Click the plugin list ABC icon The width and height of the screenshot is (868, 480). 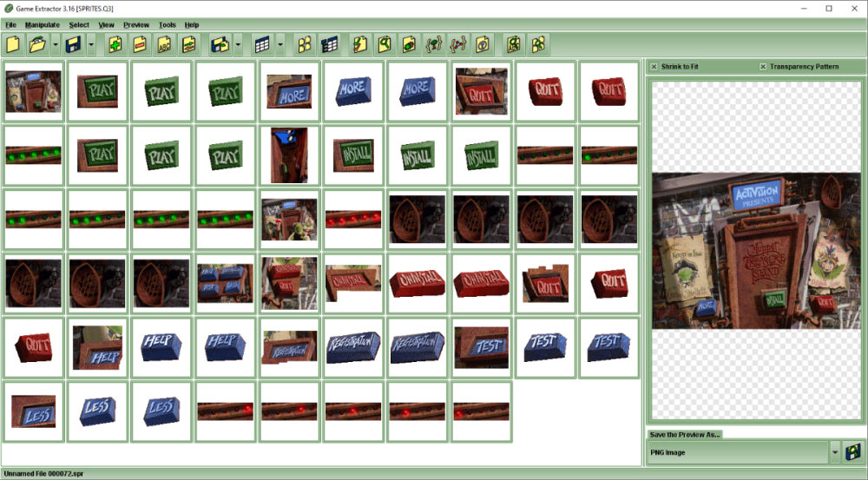tap(514, 44)
